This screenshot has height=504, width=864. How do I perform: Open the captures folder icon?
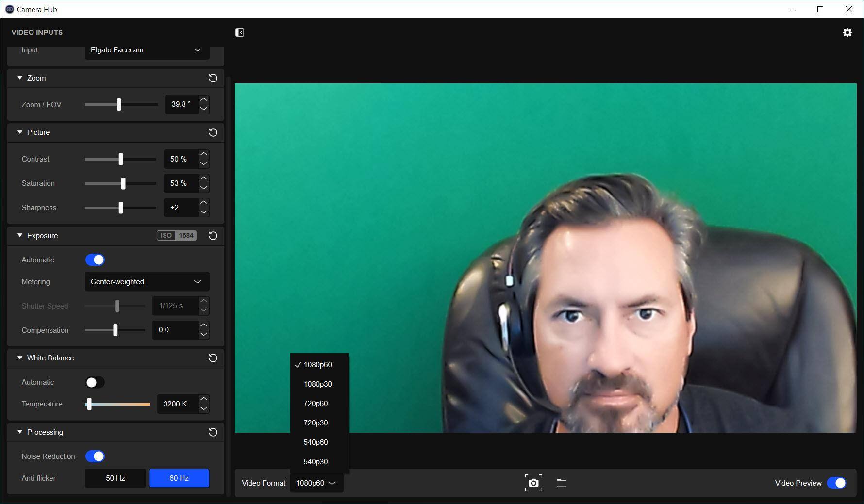pyautogui.click(x=562, y=483)
